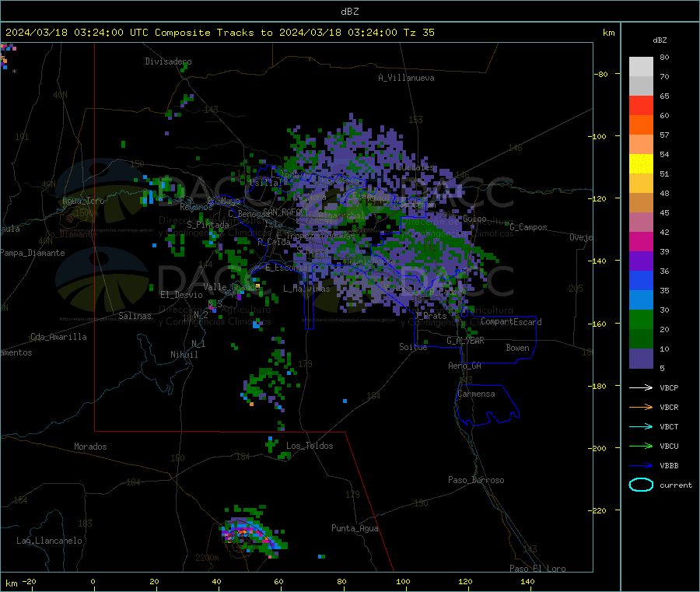Click the 'A_Villanueva' map label
700x592 pixels.
click(x=406, y=78)
